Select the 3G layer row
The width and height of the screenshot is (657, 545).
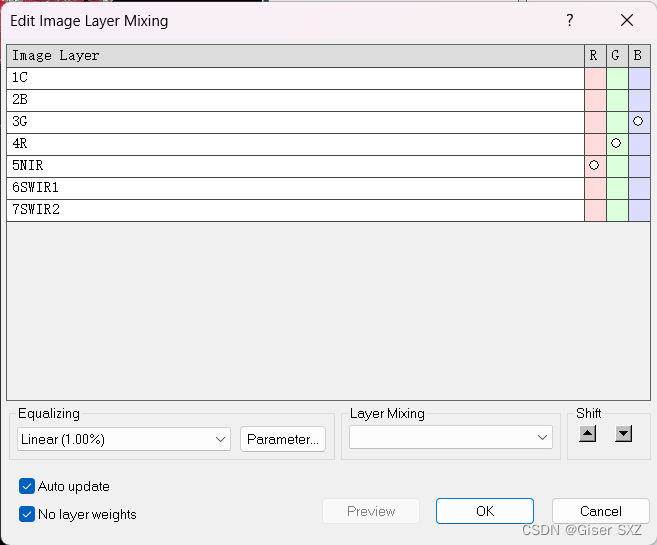(x=296, y=122)
